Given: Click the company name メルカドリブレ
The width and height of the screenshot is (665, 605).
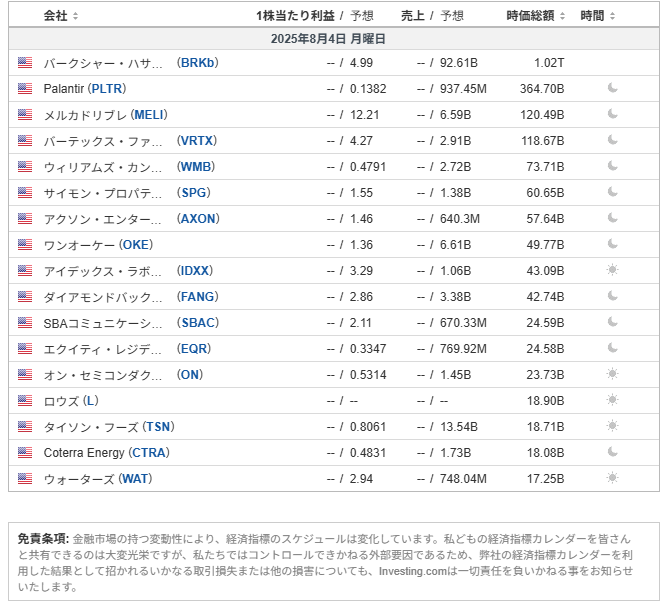Looking at the screenshot, I should (85, 115).
